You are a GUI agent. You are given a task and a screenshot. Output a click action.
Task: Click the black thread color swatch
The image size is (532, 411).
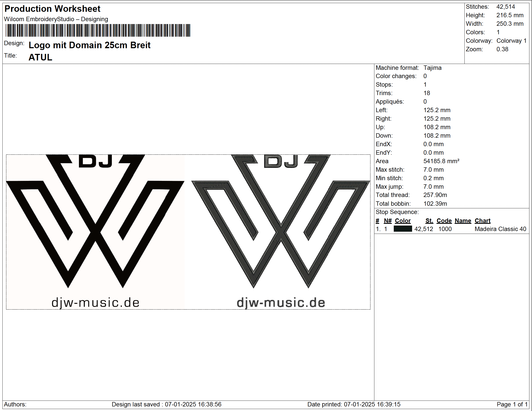click(x=402, y=229)
